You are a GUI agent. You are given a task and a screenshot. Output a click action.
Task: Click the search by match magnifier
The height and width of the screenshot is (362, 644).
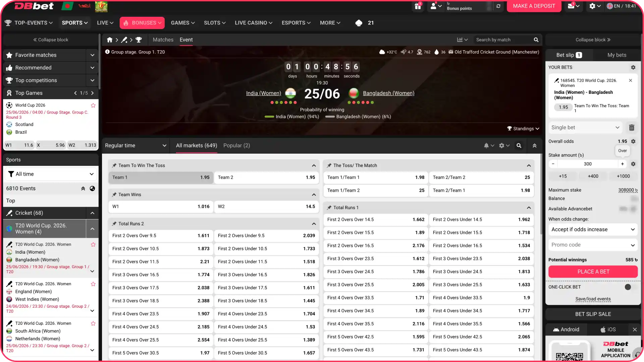pyautogui.click(x=536, y=40)
